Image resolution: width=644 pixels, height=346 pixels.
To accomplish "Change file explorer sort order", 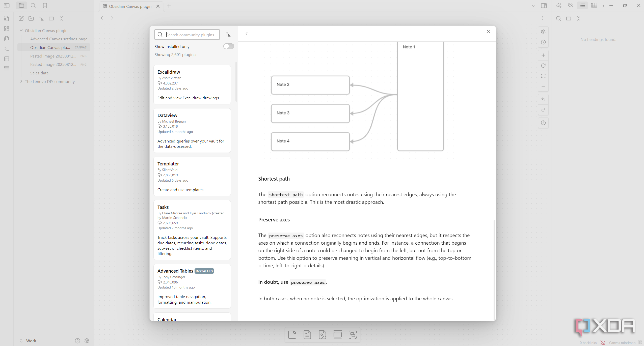I will [41, 18].
